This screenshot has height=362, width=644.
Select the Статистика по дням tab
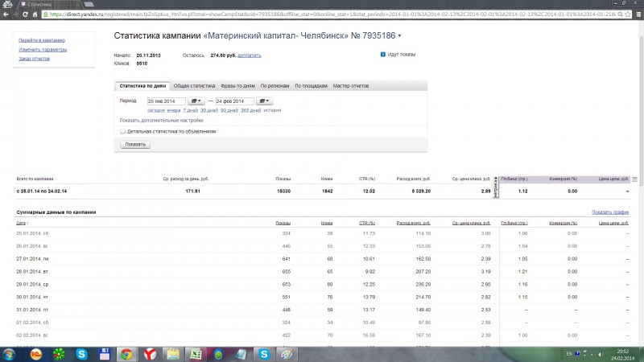point(142,86)
